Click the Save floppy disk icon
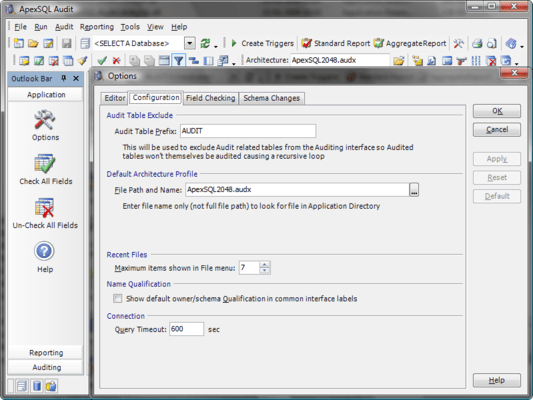Viewport: 533px width, 400px height. (x=67, y=43)
